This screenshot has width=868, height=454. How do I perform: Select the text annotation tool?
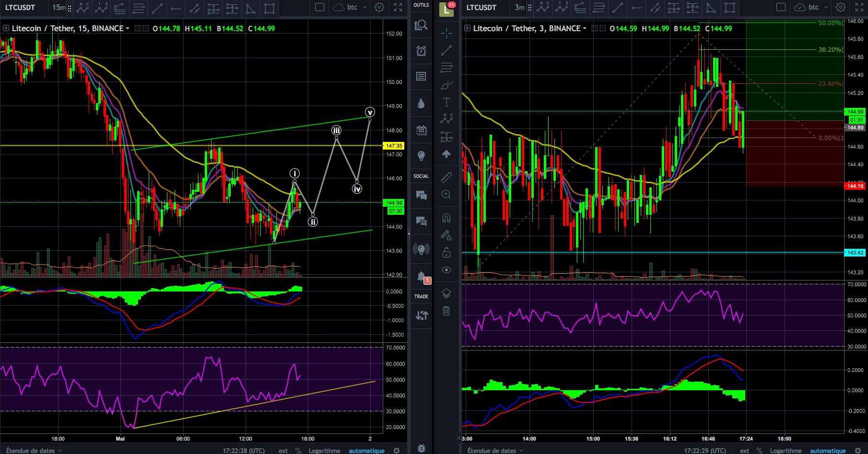446,102
